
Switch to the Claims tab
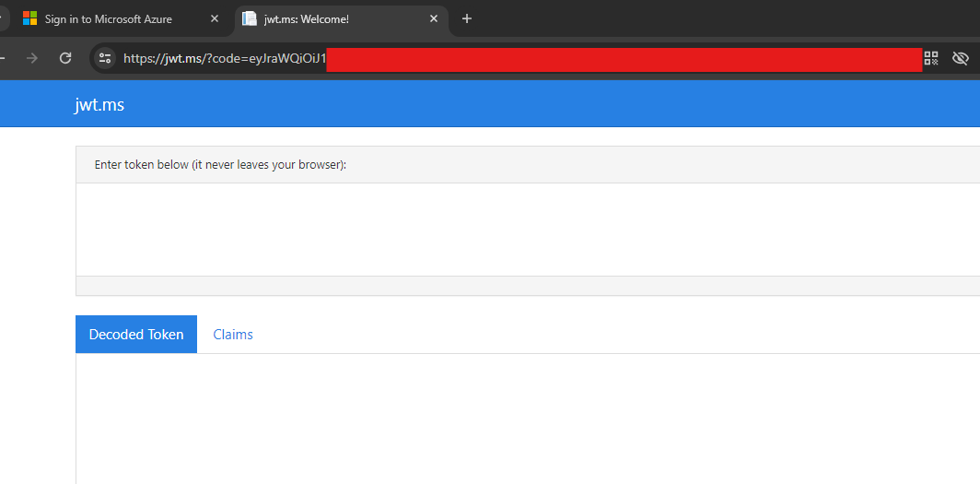point(233,335)
